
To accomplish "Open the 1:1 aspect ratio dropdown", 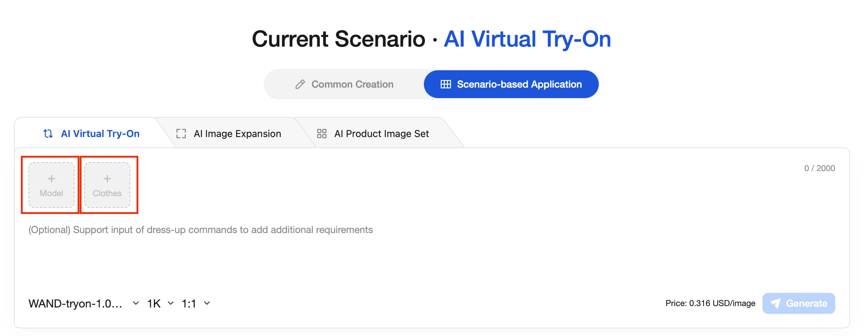I will [196, 303].
